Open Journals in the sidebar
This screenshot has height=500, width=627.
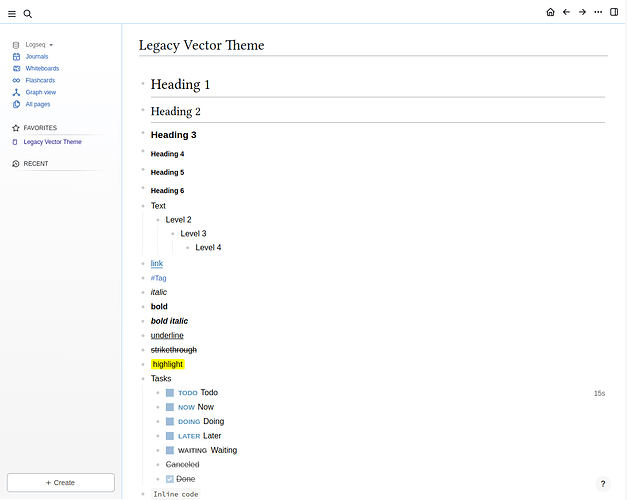pos(37,56)
